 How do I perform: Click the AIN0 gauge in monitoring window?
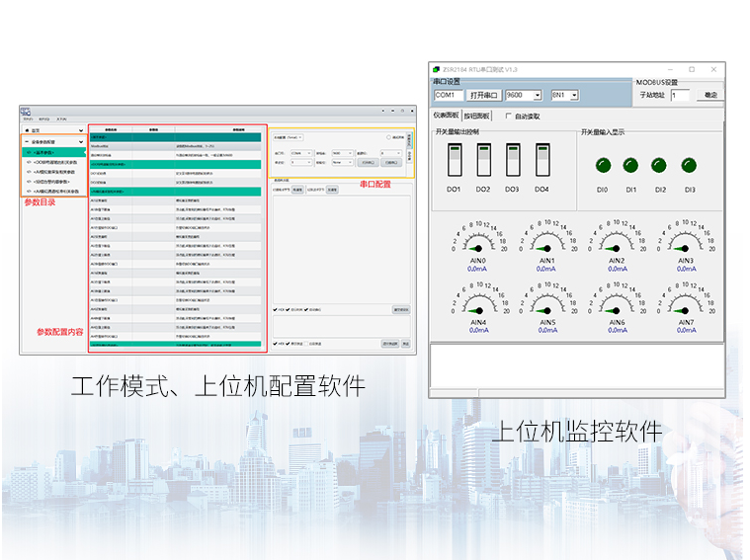(x=478, y=237)
